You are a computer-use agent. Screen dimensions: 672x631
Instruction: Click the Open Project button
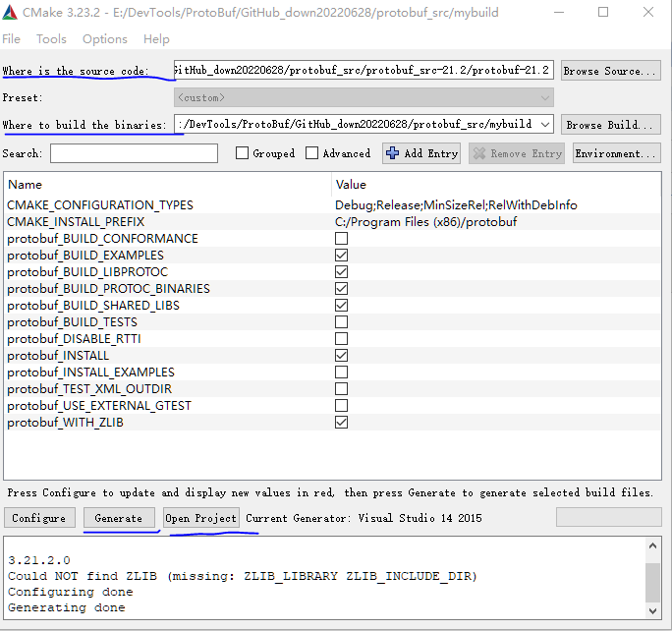click(201, 518)
